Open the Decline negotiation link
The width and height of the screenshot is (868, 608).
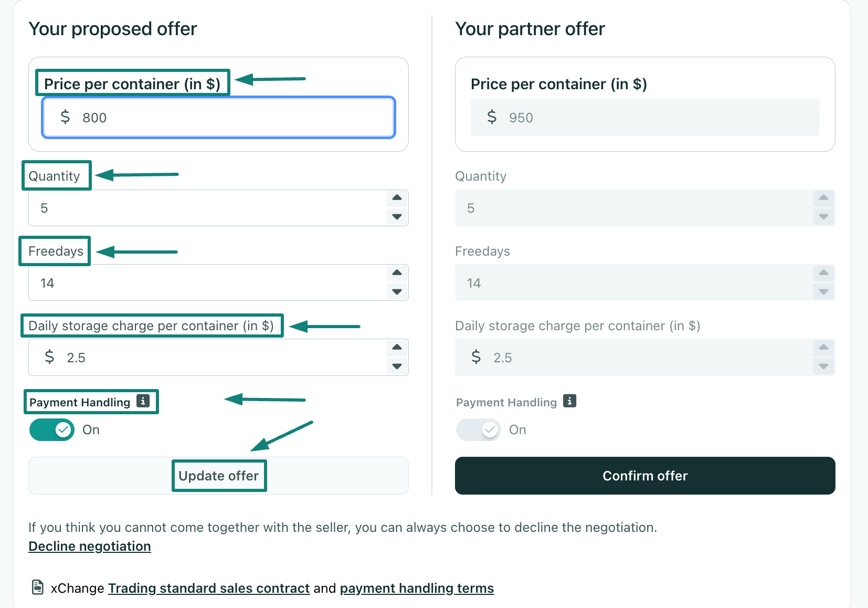[x=90, y=546]
